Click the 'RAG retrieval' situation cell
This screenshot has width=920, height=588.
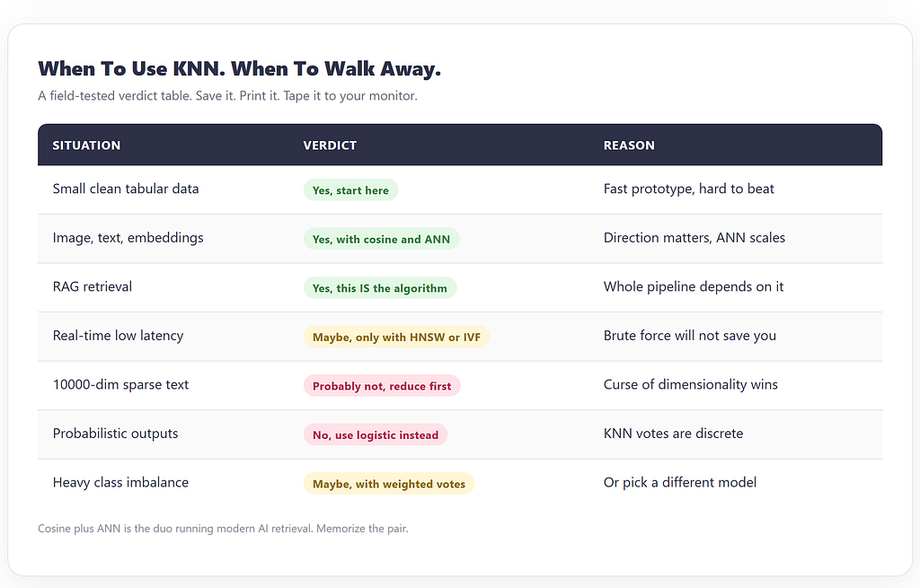click(x=93, y=286)
